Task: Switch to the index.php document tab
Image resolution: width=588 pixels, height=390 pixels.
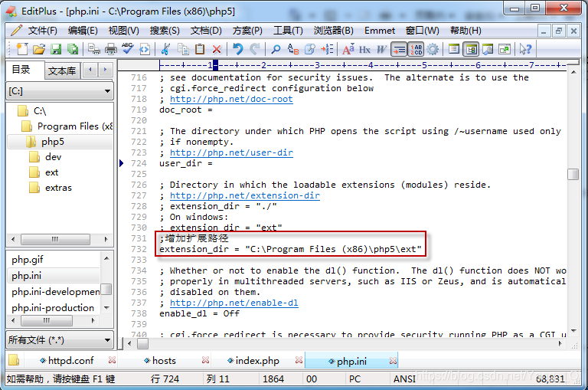Action: [257, 361]
